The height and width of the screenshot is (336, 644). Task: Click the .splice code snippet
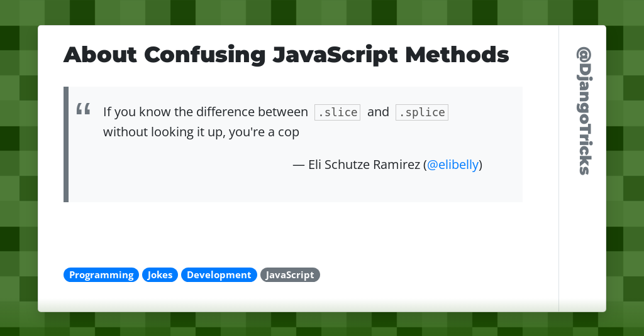tap(421, 112)
